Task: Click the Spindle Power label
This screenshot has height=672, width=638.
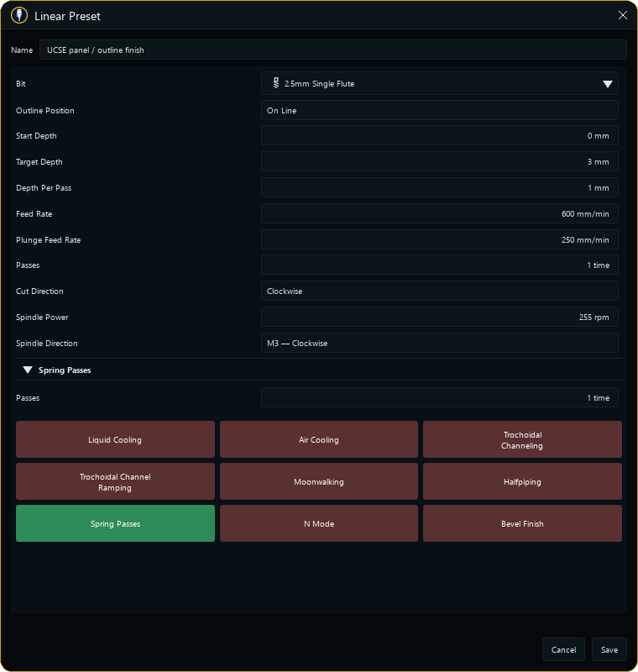Action: coord(42,318)
